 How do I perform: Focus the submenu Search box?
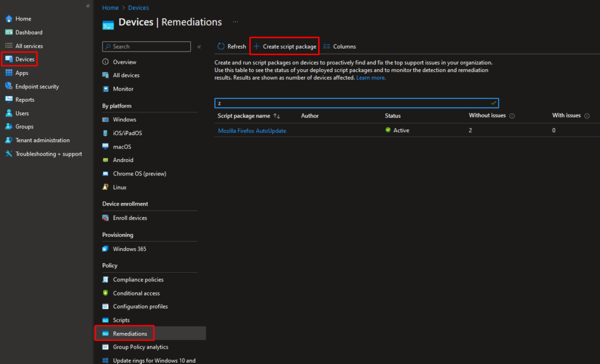pyautogui.click(x=146, y=47)
